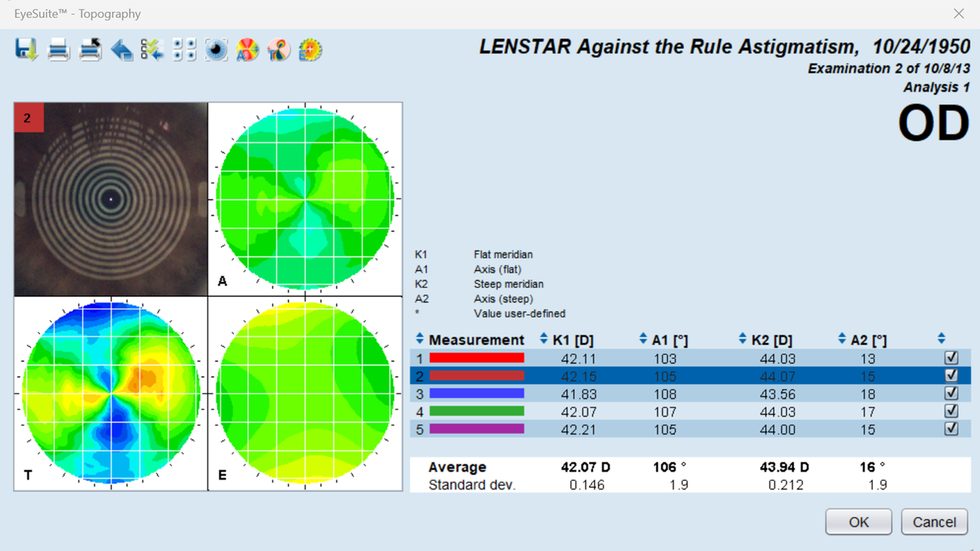Click the Measurement column sort arrows
Viewport: 980px width, 551px height.
pyautogui.click(x=420, y=338)
